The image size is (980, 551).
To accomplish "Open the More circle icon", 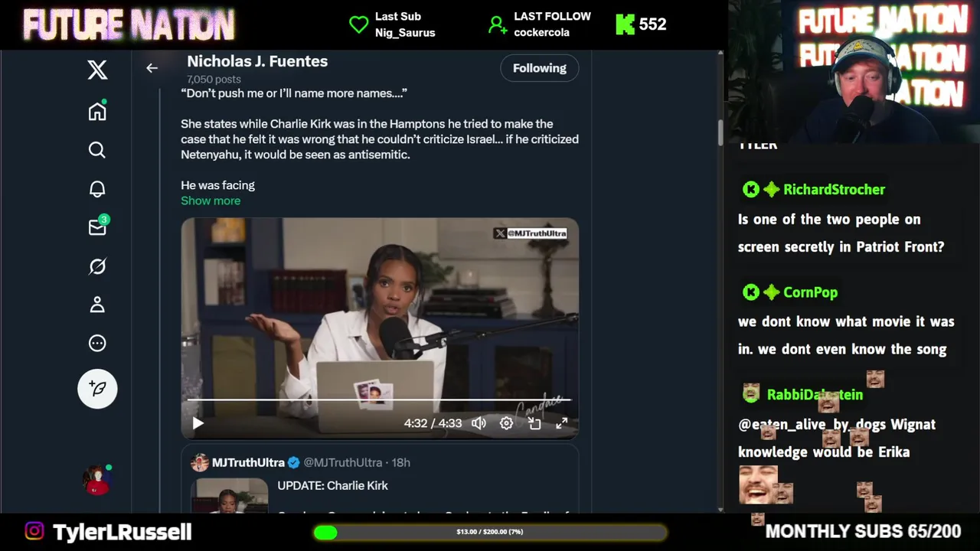I will click(x=97, y=344).
